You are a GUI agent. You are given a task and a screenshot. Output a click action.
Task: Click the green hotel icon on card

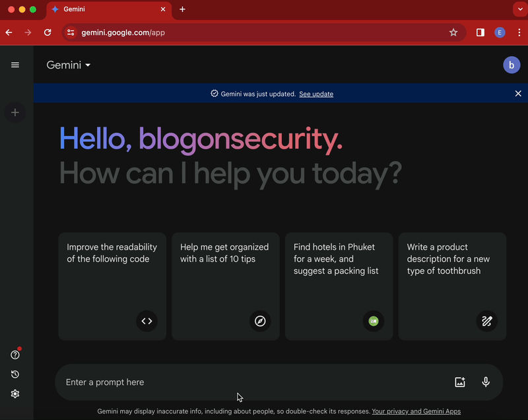[x=374, y=321]
